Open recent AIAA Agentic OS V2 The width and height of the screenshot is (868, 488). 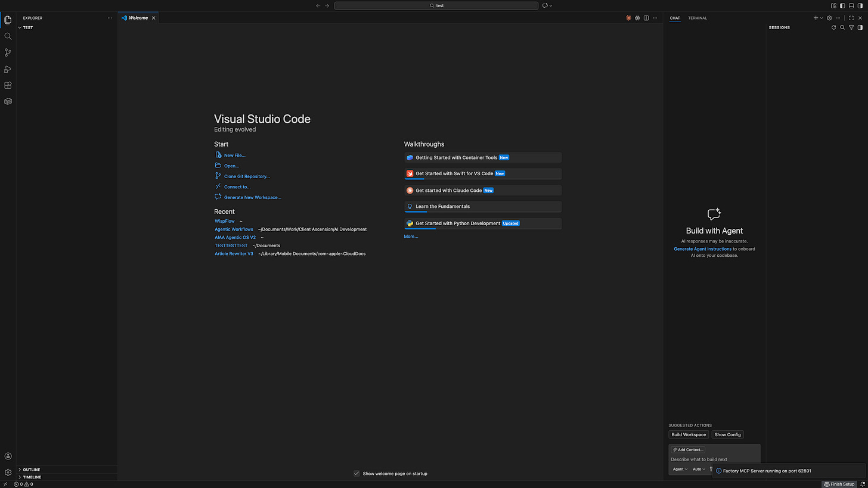coord(235,237)
